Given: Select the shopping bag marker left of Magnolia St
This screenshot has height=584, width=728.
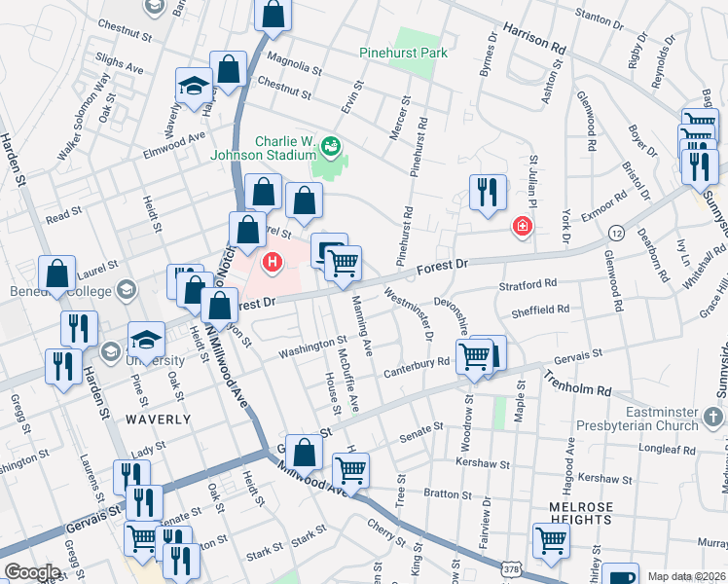Looking at the screenshot, I should (x=228, y=70).
